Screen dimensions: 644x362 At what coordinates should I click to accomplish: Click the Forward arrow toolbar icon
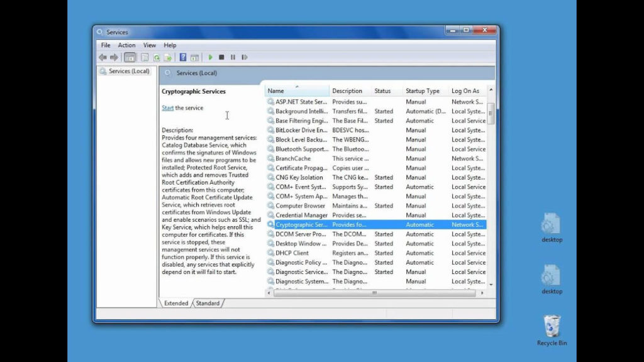114,57
